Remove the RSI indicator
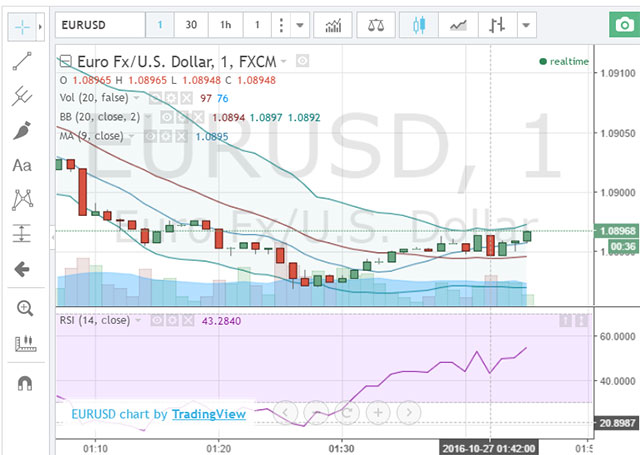640x455 pixels. 188,321
